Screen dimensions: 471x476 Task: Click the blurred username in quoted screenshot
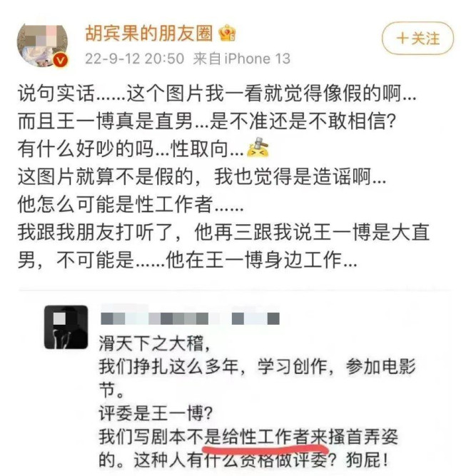[190, 319]
